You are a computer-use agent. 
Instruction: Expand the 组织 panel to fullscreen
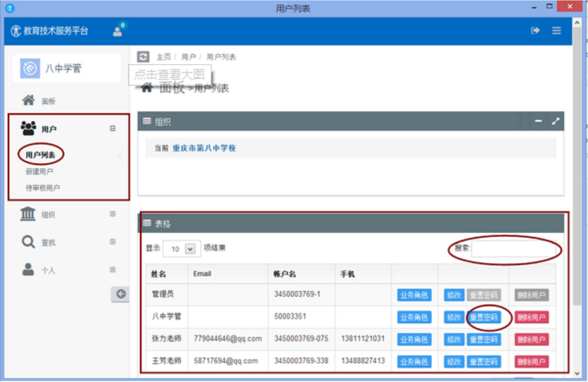556,121
